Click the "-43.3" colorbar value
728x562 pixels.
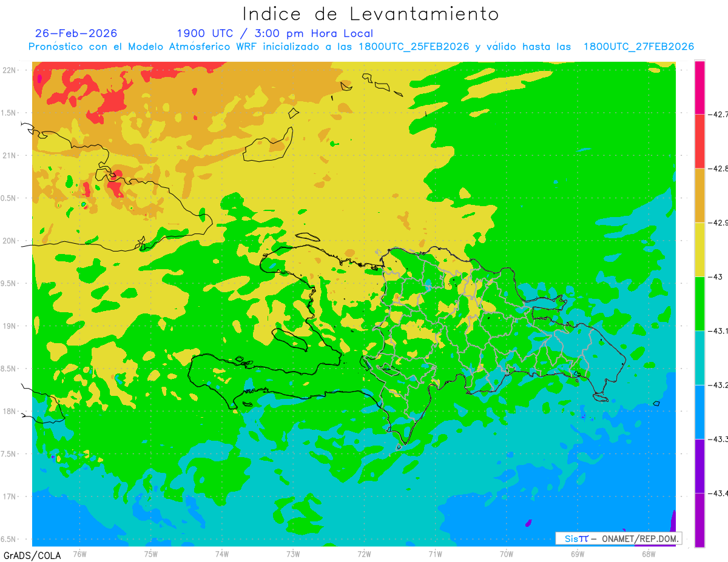point(718,439)
